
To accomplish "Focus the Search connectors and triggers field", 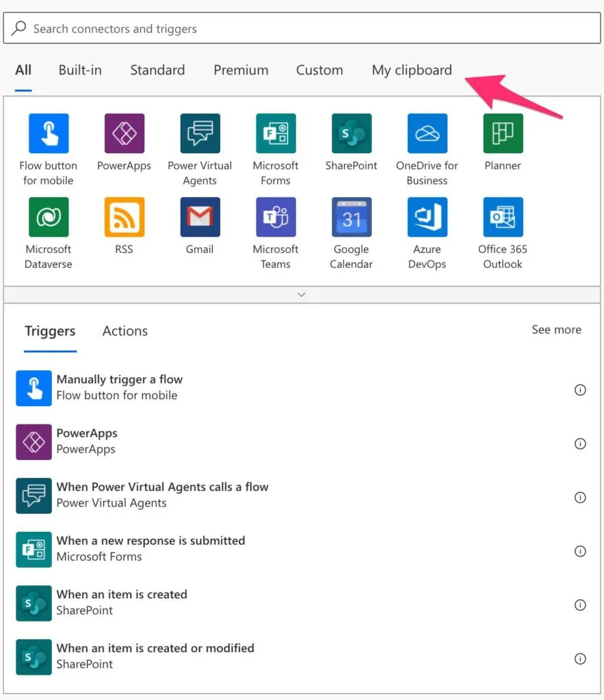I will click(302, 29).
